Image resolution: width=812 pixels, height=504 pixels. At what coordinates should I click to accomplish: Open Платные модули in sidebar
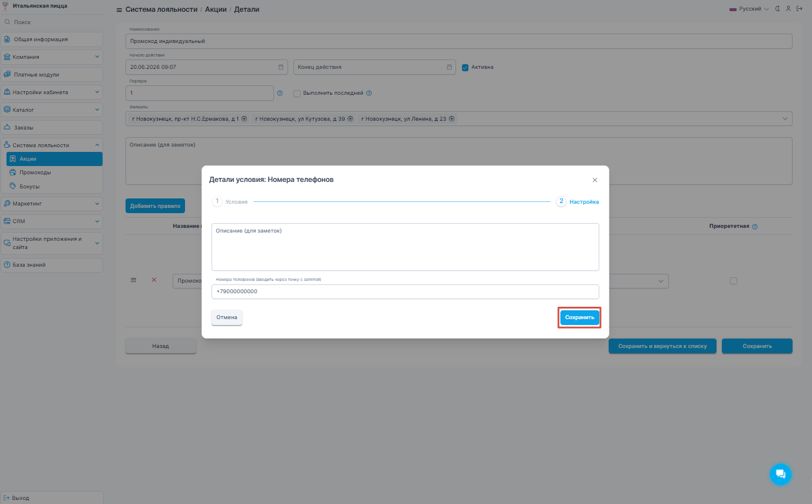click(x=52, y=75)
